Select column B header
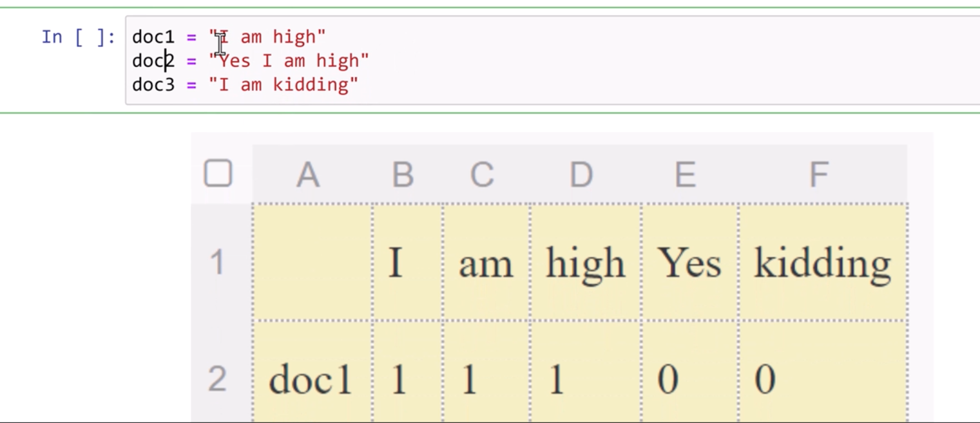 coord(403,174)
